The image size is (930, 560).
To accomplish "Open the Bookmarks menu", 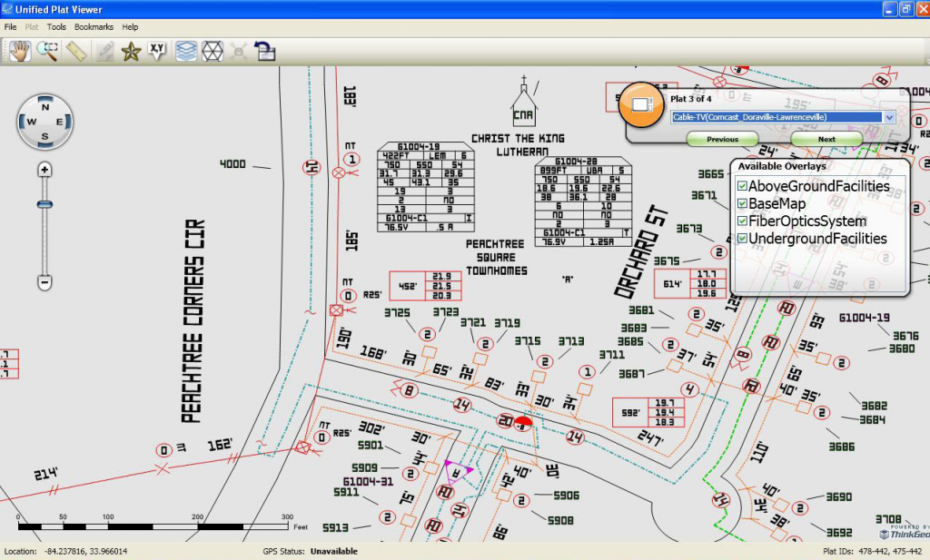I will pyautogui.click(x=94, y=27).
